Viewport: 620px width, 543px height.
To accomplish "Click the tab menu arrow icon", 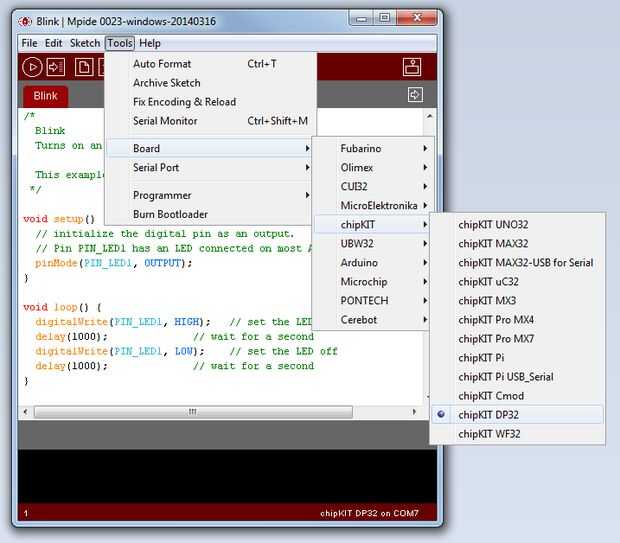I will click(x=415, y=95).
